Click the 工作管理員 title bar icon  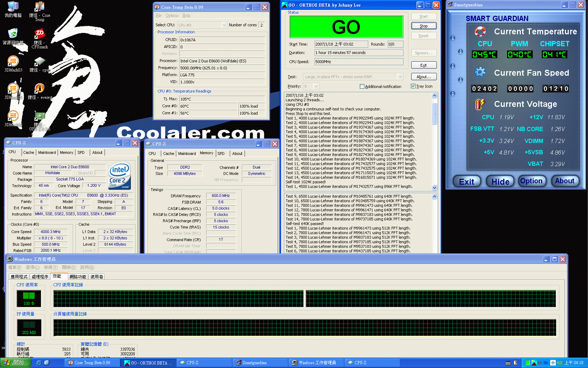click(x=10, y=259)
